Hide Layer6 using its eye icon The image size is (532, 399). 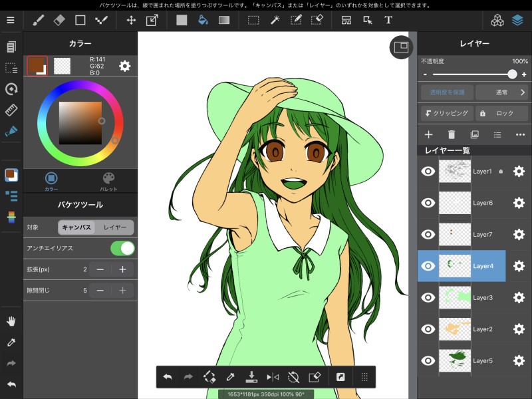point(429,203)
